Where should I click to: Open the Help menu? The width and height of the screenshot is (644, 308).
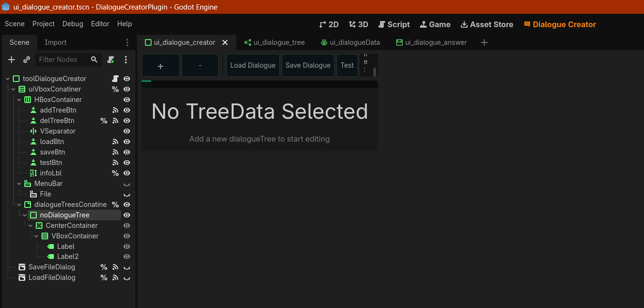point(124,24)
